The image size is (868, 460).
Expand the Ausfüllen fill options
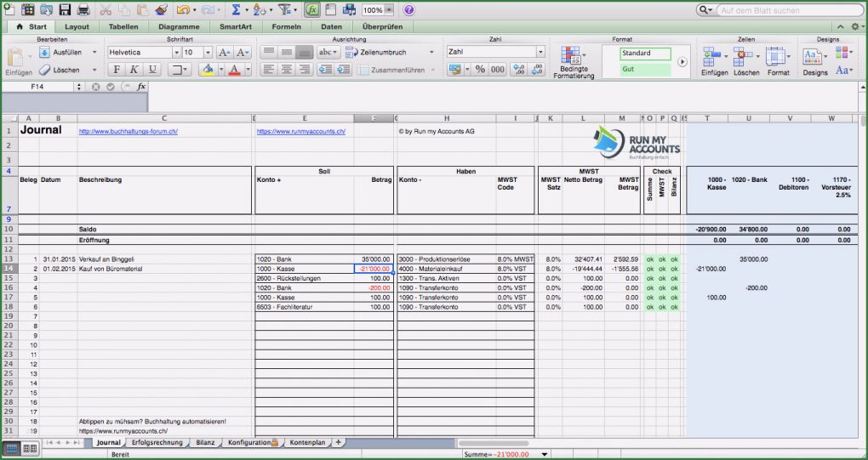pos(94,53)
